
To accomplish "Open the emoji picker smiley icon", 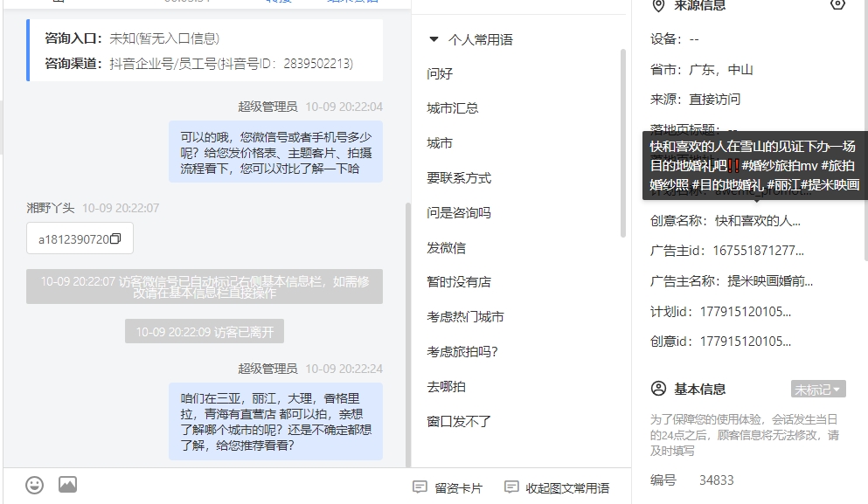I will (34, 485).
